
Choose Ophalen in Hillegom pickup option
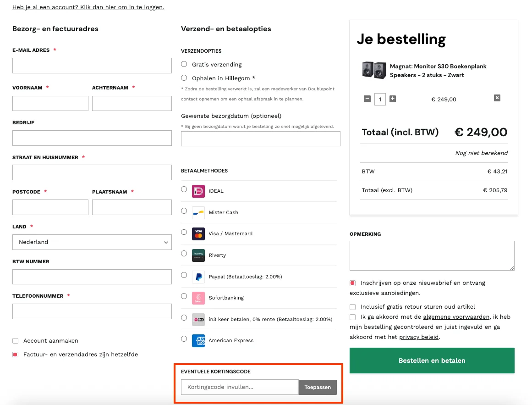pyautogui.click(x=184, y=78)
